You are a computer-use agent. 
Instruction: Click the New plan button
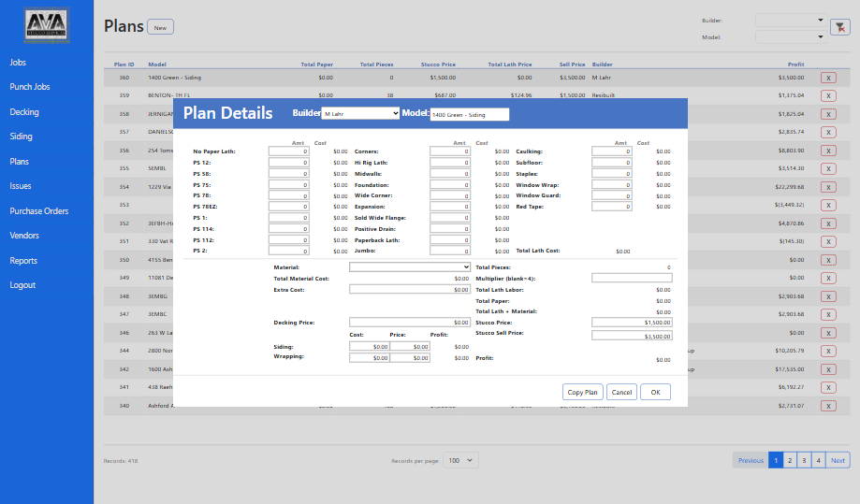pyautogui.click(x=160, y=27)
